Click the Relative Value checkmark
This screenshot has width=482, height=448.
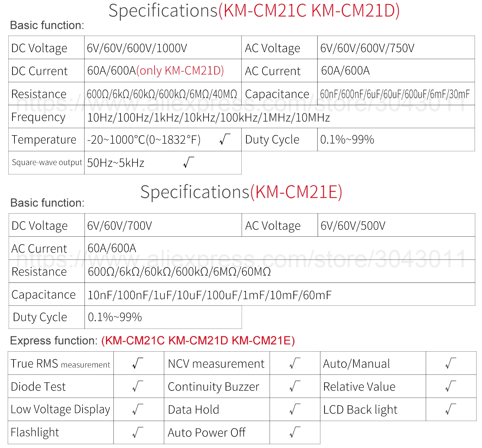[451, 386]
